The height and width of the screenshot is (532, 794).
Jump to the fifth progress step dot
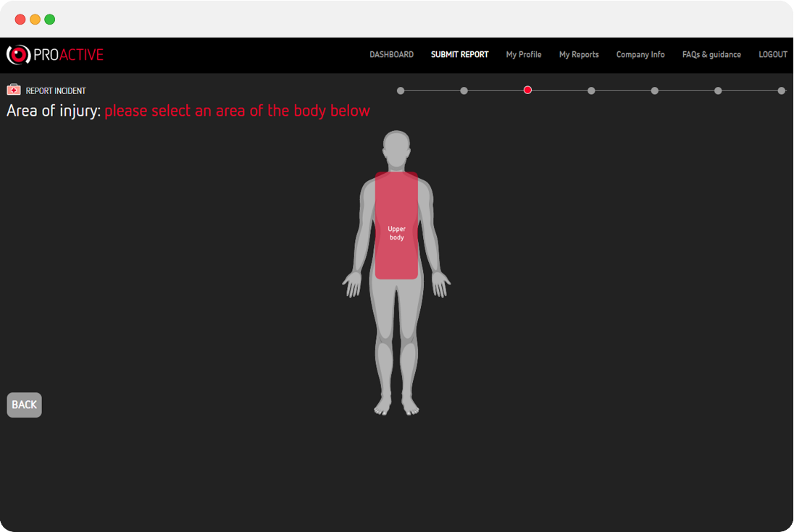tap(655, 90)
